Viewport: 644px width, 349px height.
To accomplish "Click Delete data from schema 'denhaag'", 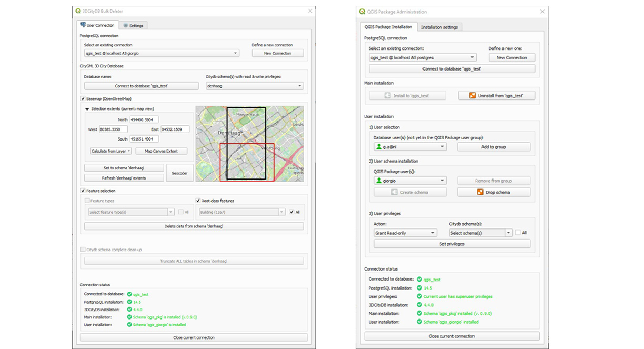I will (194, 226).
